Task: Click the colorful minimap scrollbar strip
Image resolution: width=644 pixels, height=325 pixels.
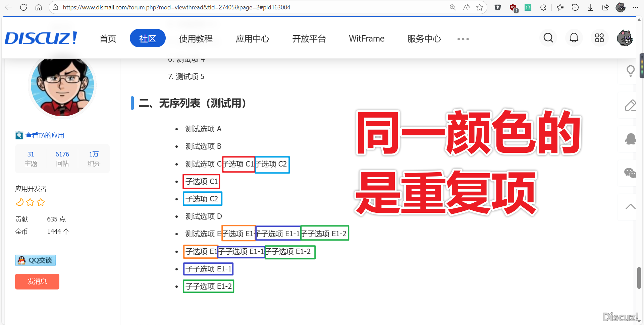Action: point(642,65)
